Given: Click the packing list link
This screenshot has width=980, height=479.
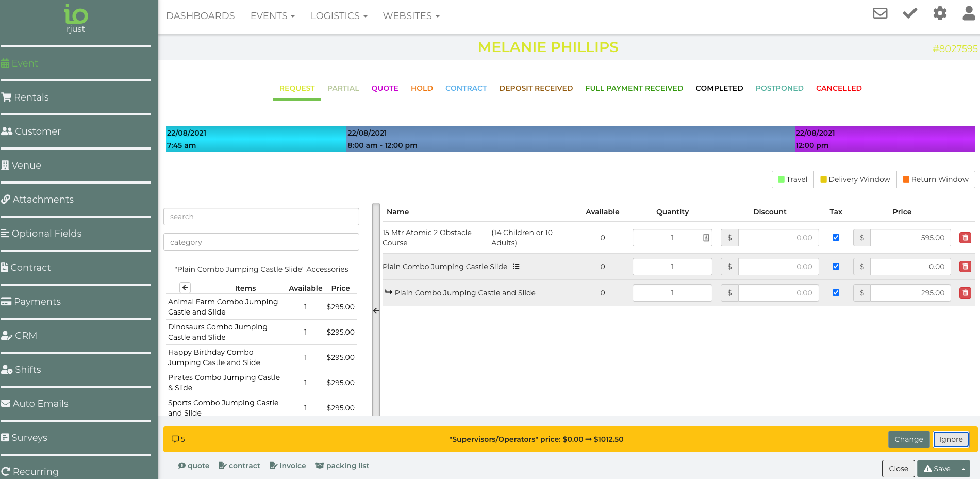Looking at the screenshot, I should point(342,466).
